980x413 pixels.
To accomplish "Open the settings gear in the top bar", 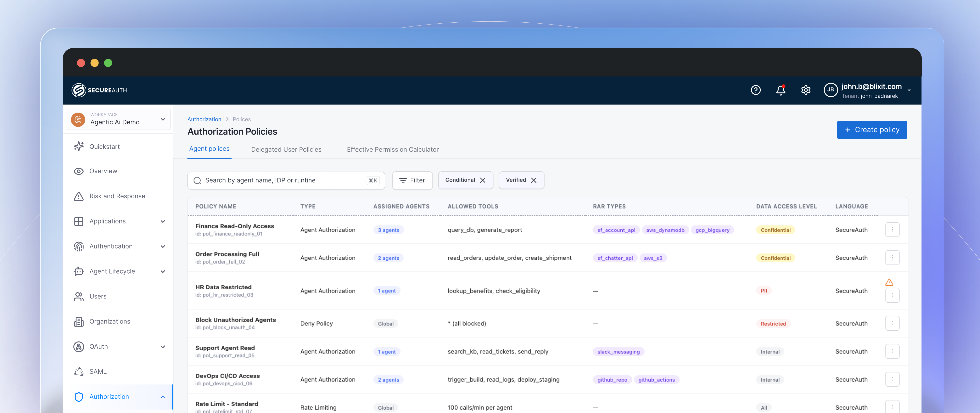I will (x=805, y=90).
